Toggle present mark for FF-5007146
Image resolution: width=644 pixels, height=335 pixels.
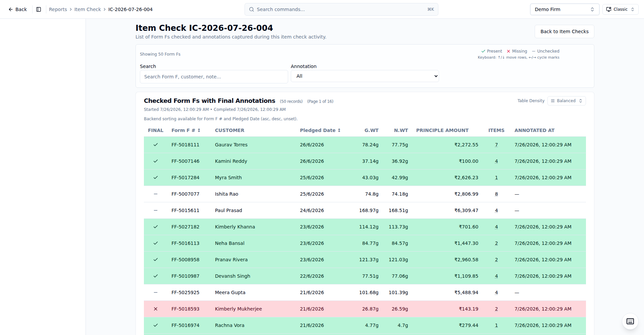tap(156, 161)
